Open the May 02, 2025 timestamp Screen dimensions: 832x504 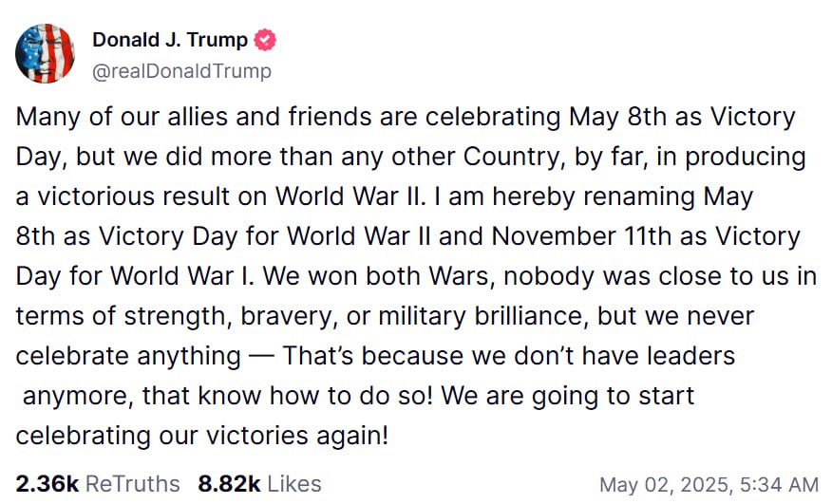point(665,485)
